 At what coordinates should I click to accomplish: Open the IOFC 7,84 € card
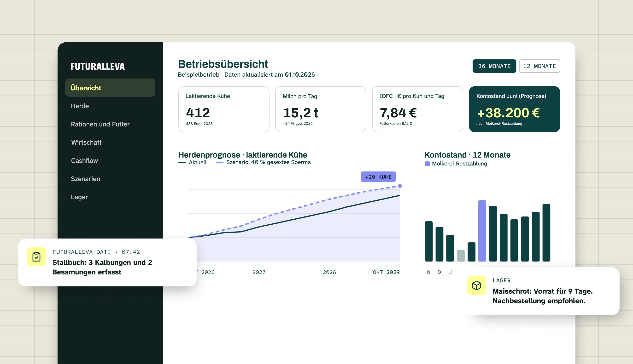[x=417, y=109]
